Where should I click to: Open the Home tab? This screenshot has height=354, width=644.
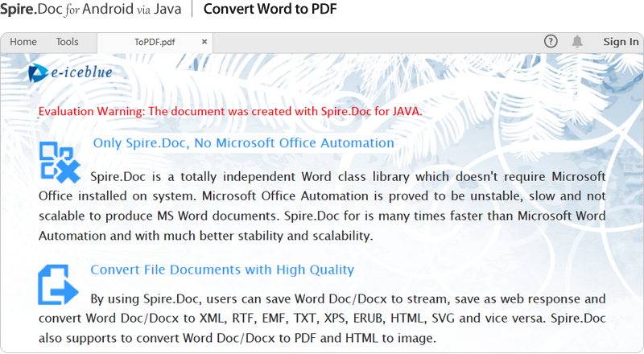pyautogui.click(x=23, y=42)
